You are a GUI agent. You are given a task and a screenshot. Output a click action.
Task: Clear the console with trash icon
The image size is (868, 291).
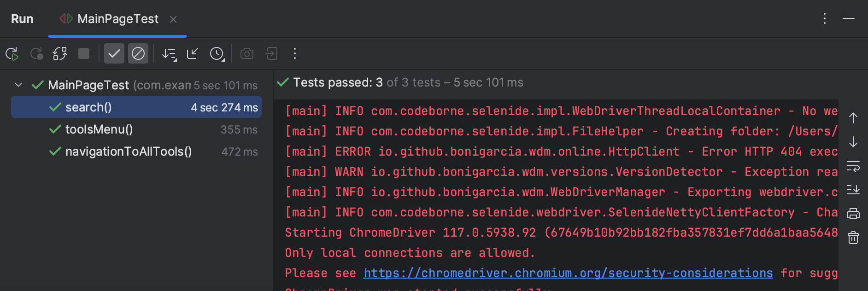853,237
